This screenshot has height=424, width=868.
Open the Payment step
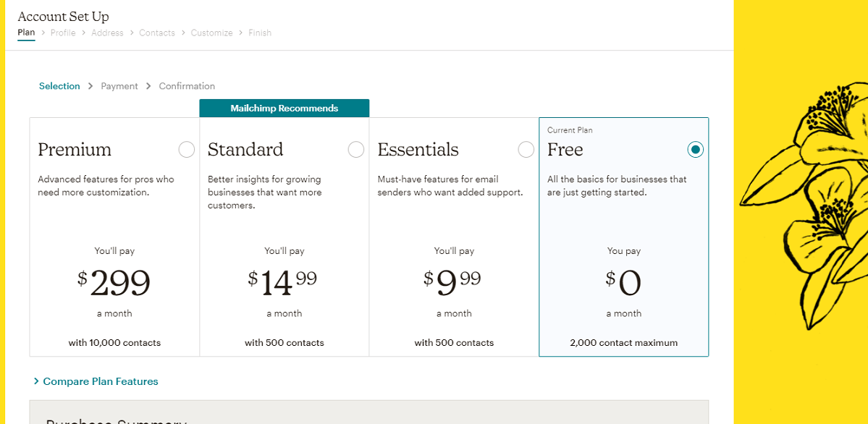(x=119, y=85)
